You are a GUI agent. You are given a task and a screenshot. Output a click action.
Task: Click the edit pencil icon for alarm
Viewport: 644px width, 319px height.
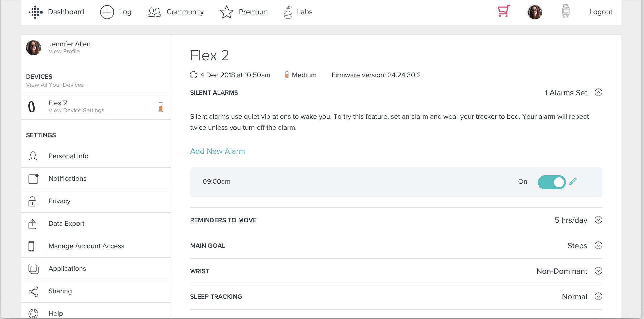(x=574, y=181)
